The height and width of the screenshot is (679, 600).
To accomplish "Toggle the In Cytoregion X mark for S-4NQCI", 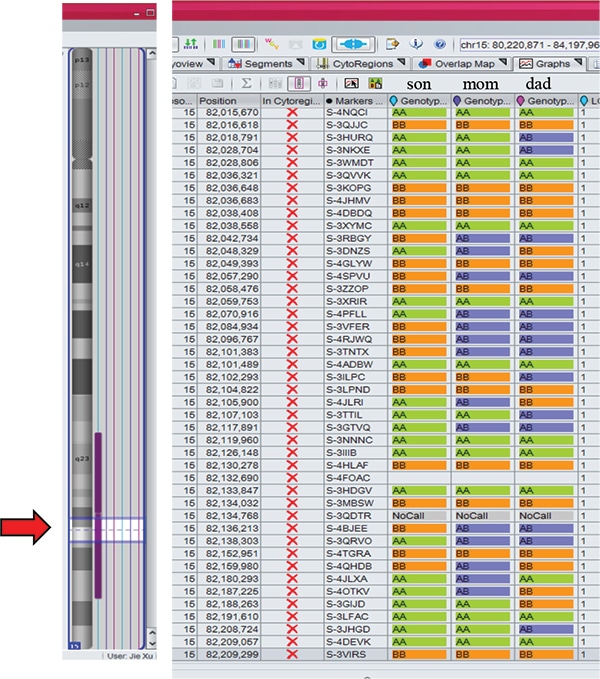I will click(292, 113).
